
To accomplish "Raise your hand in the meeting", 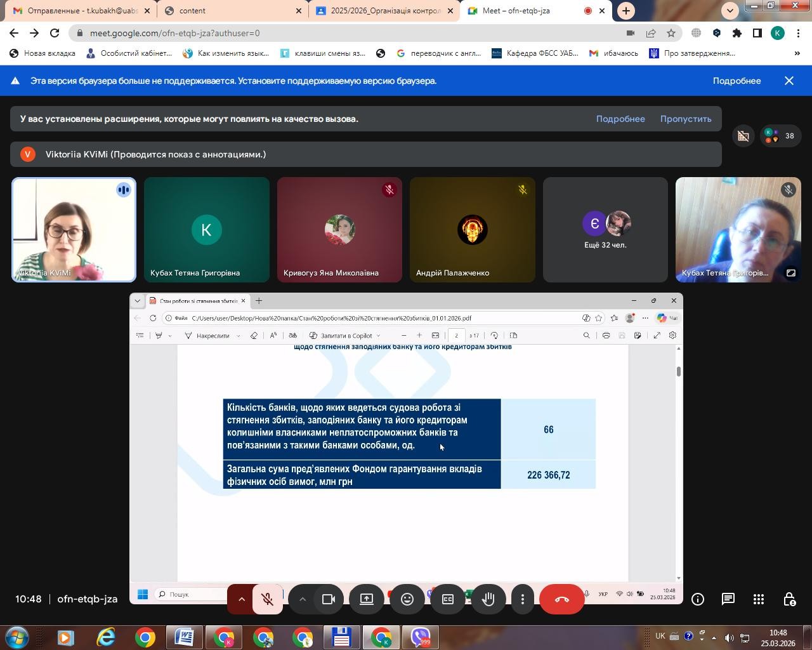I will [488, 599].
